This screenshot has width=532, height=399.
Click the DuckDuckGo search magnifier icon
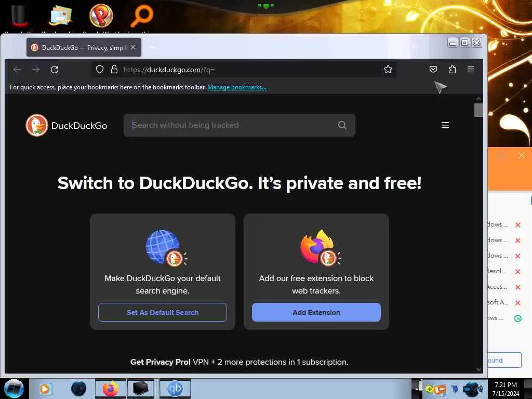tap(342, 125)
